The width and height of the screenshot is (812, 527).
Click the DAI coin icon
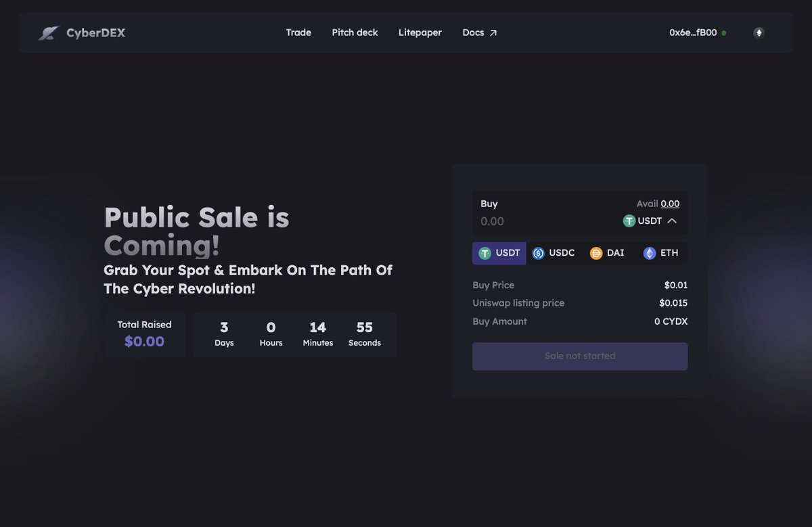(x=596, y=253)
